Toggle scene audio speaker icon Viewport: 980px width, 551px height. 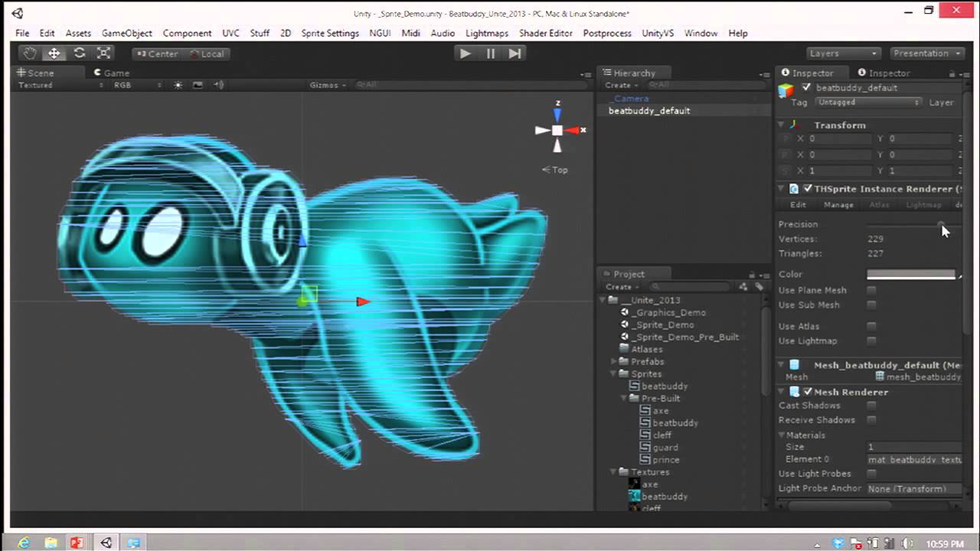218,85
